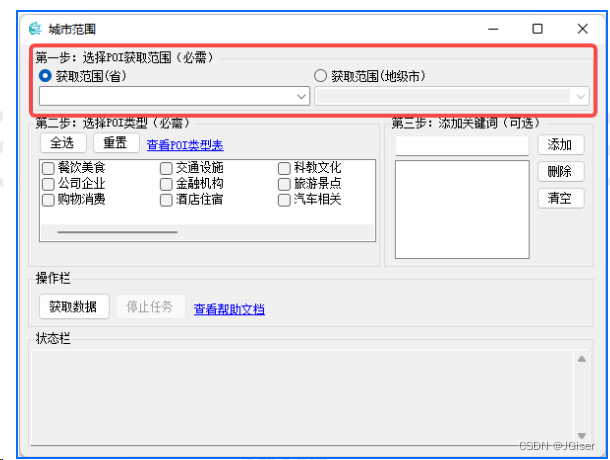This screenshot has width=610, height=460.
Task: Click the status bar scroll down arrow
Action: coord(582,435)
